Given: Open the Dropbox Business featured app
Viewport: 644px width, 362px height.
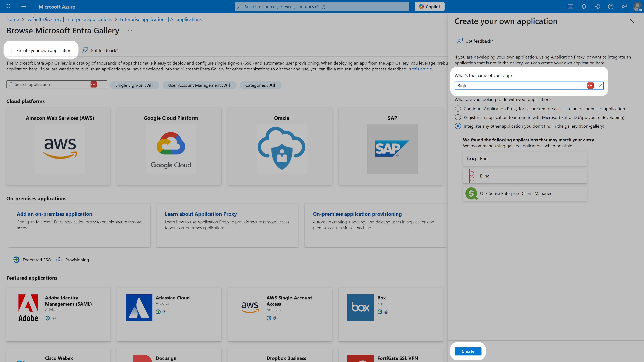Looking at the screenshot, I should (280, 355).
